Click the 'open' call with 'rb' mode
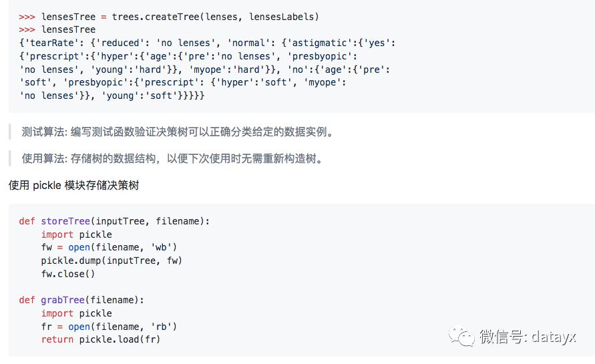Viewport: 595px width, 364px height. tap(123, 327)
